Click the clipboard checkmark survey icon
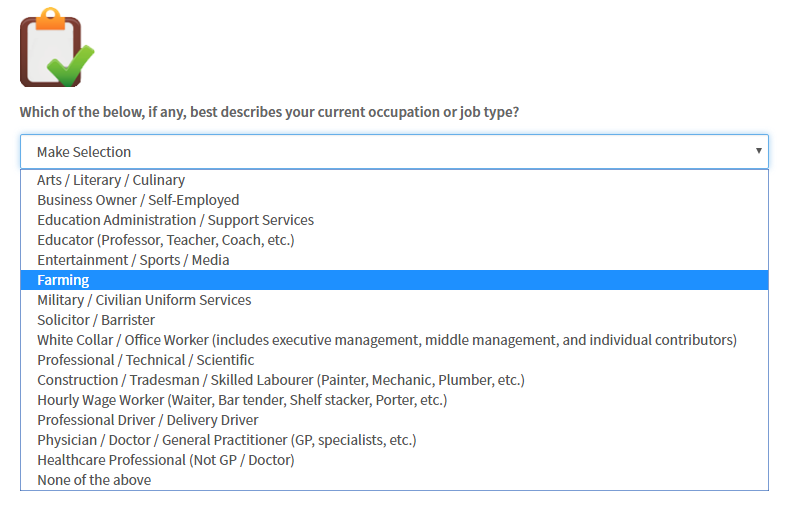Viewport: 800px width, 507px height. click(x=57, y=48)
